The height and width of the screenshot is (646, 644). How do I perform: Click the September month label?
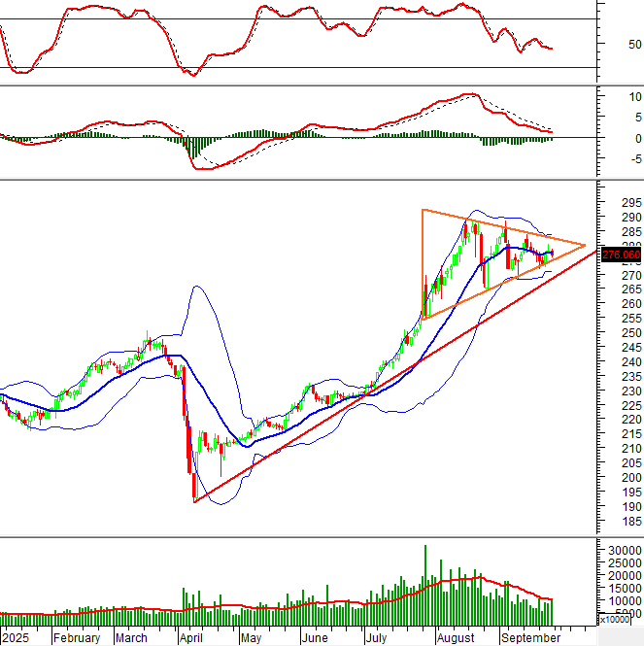tap(530, 638)
